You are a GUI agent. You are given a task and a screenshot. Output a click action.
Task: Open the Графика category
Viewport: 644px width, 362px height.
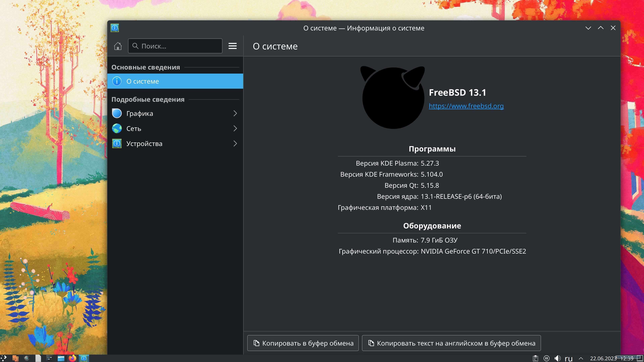175,113
